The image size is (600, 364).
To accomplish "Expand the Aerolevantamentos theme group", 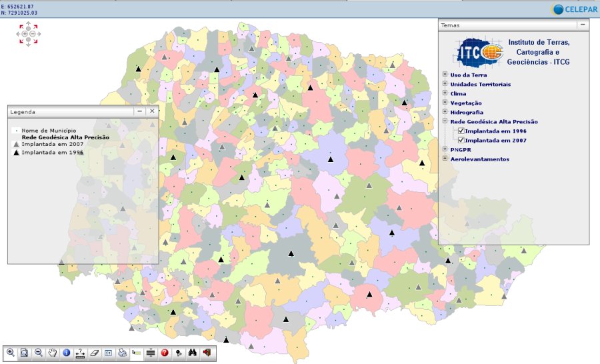I will click(x=445, y=159).
